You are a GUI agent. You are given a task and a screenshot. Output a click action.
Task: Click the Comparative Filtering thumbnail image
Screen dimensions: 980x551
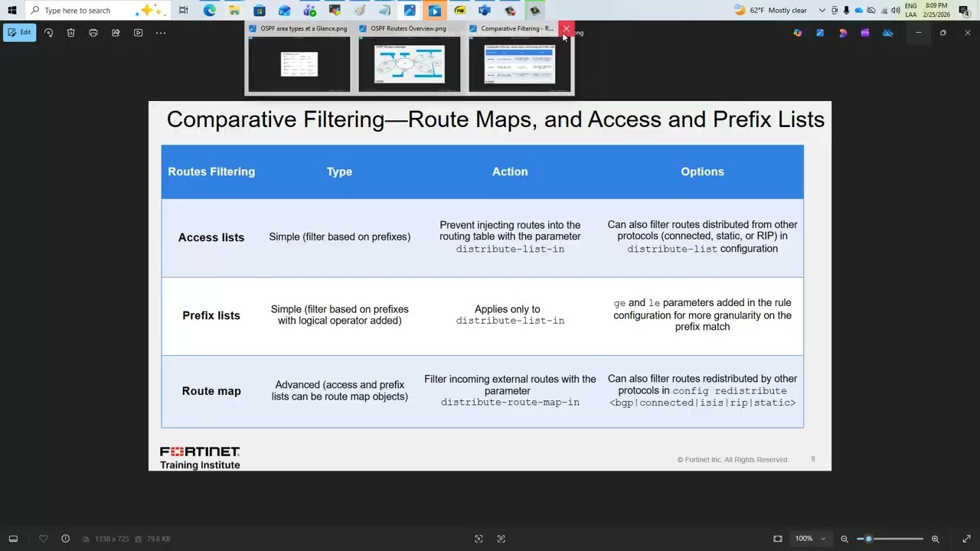519,64
